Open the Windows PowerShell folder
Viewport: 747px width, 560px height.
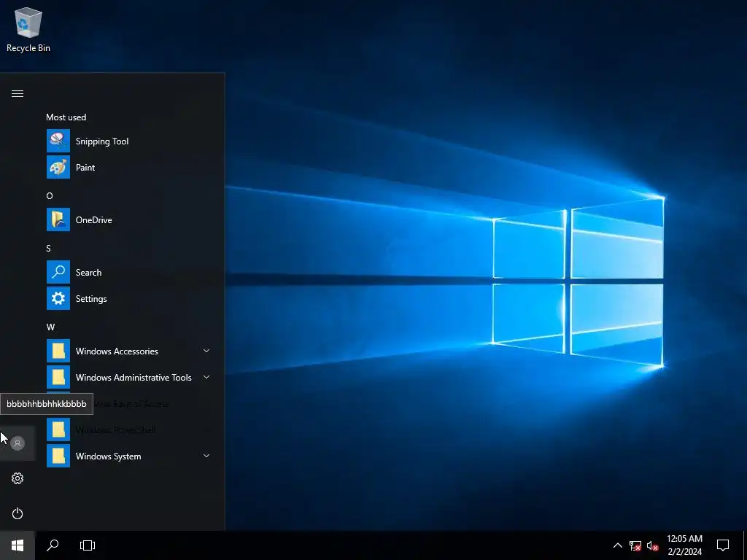coord(128,429)
